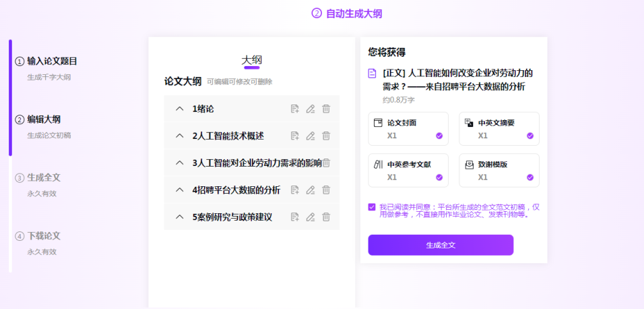Toggle the 中英文摘要 purple checkmark
Viewport: 644px width, 309px height.
pos(530,136)
